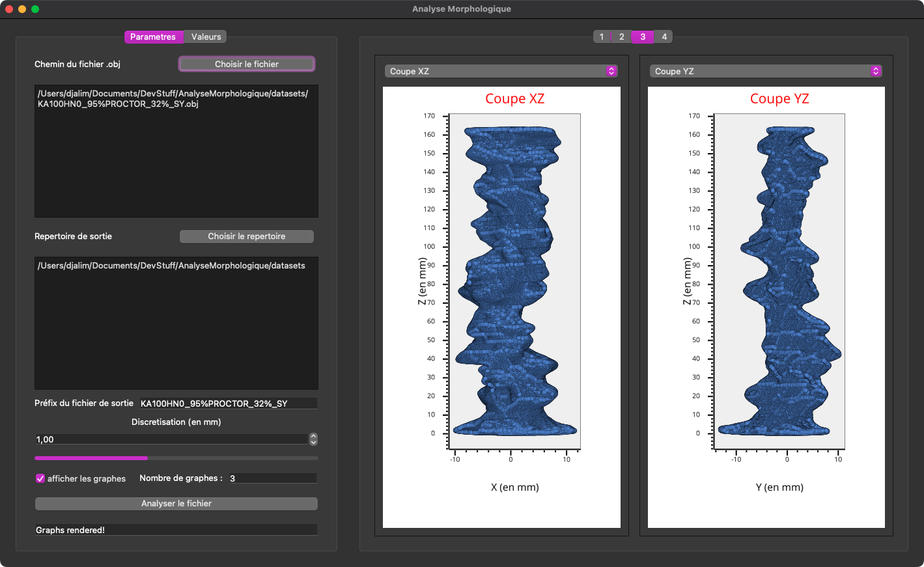924x567 pixels.
Task: Select the Parametres tab
Action: (x=153, y=37)
